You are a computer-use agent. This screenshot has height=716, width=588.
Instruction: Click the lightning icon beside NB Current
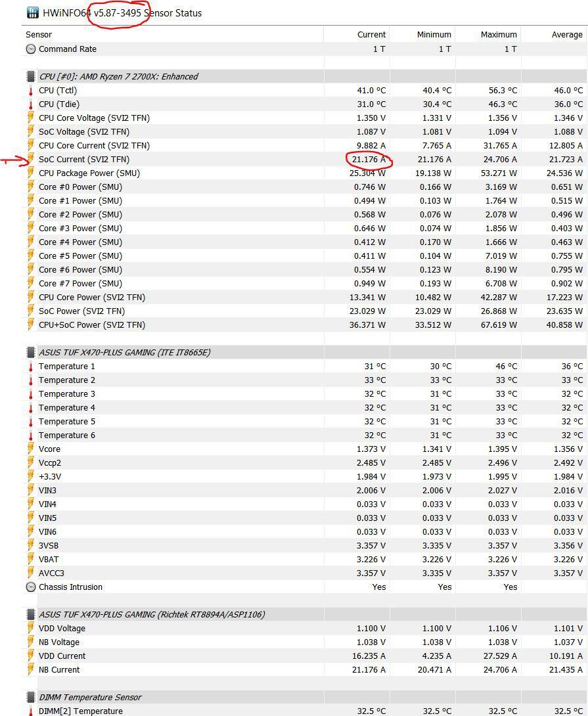click(31, 669)
